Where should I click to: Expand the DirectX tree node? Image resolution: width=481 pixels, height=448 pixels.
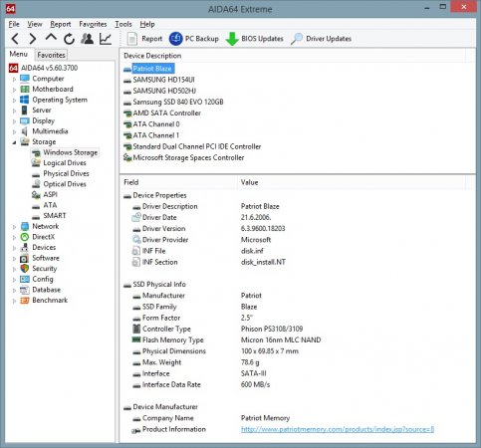[14, 238]
